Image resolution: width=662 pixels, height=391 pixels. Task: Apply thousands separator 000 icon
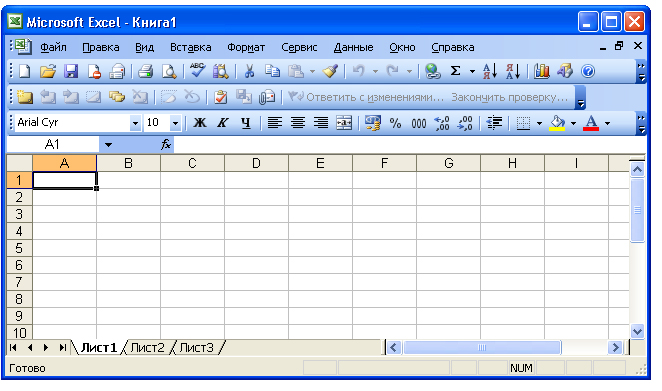(419, 123)
